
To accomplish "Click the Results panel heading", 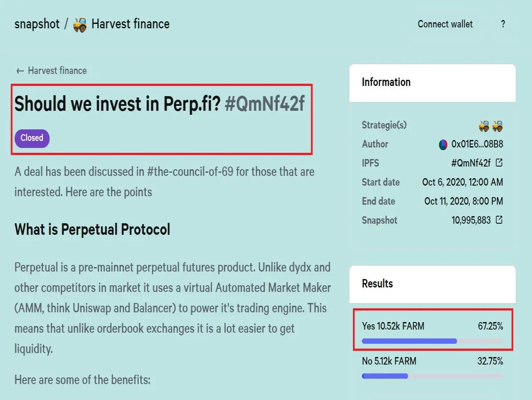I will pos(377,283).
